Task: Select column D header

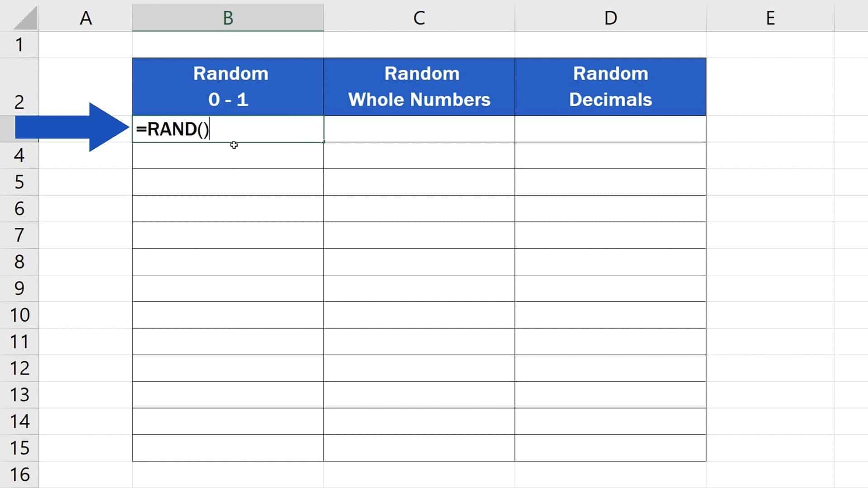Action: (x=610, y=18)
